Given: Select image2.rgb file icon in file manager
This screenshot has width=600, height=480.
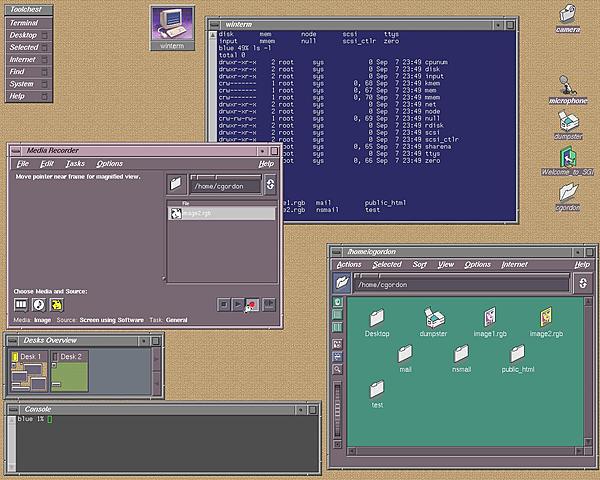Looking at the screenshot, I should click(546, 322).
